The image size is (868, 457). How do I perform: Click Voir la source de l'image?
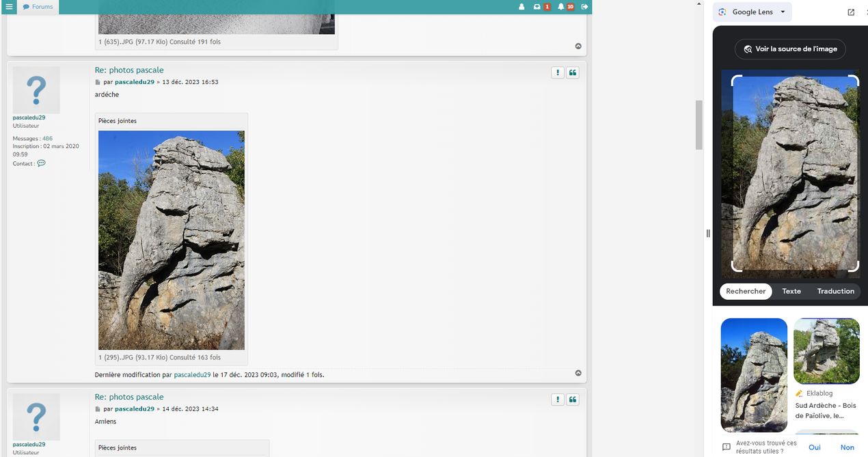pos(790,49)
